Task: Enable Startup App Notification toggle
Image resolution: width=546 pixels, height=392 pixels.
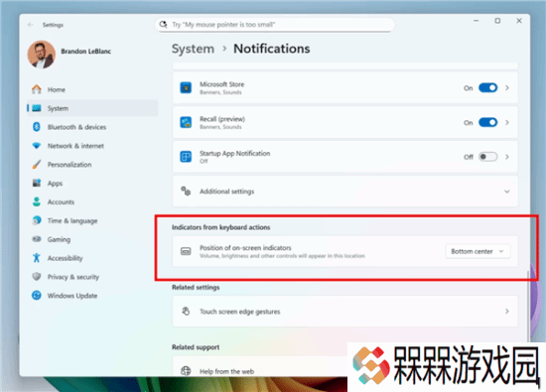Action: (x=487, y=157)
